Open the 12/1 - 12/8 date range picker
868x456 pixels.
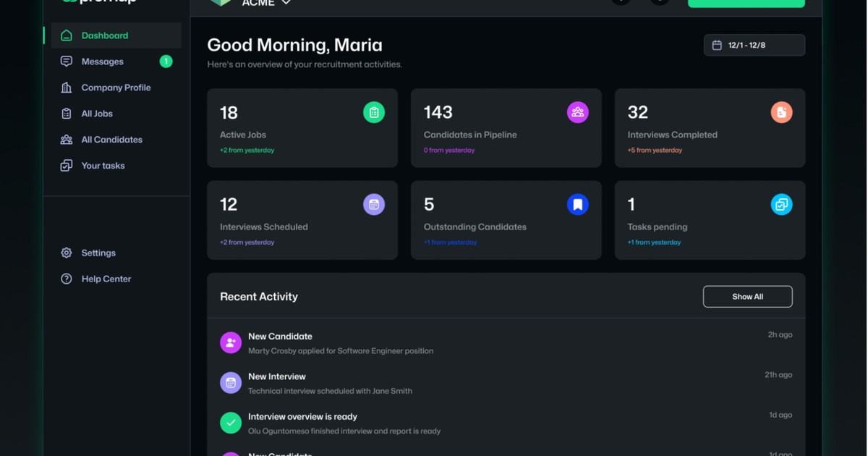coord(754,45)
